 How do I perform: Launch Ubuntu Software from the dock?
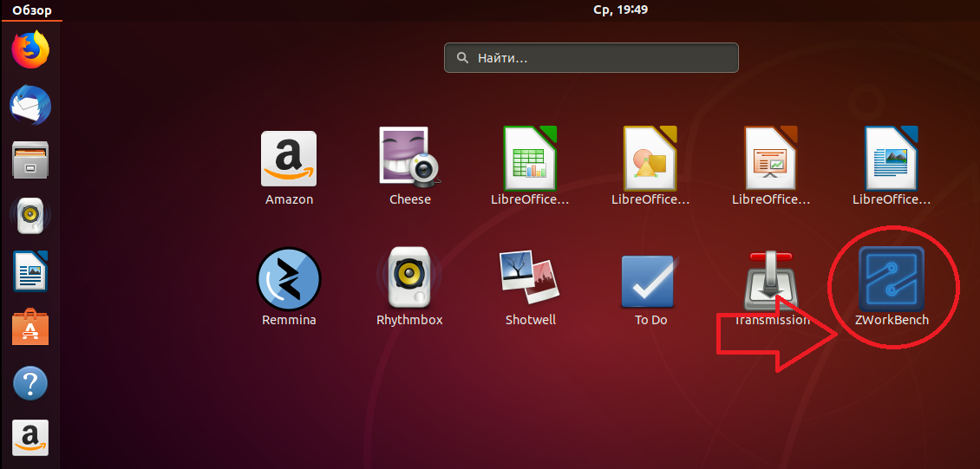pyautogui.click(x=30, y=327)
